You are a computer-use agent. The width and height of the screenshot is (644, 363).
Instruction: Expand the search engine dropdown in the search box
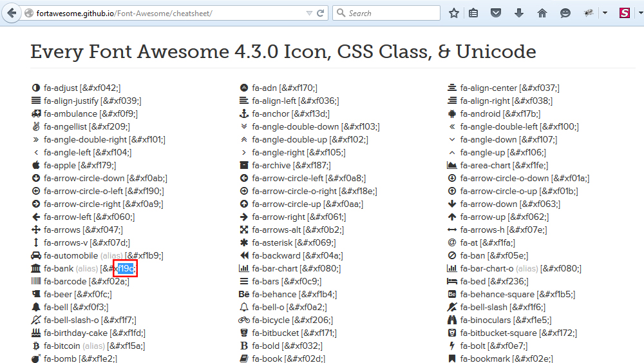[x=342, y=13]
